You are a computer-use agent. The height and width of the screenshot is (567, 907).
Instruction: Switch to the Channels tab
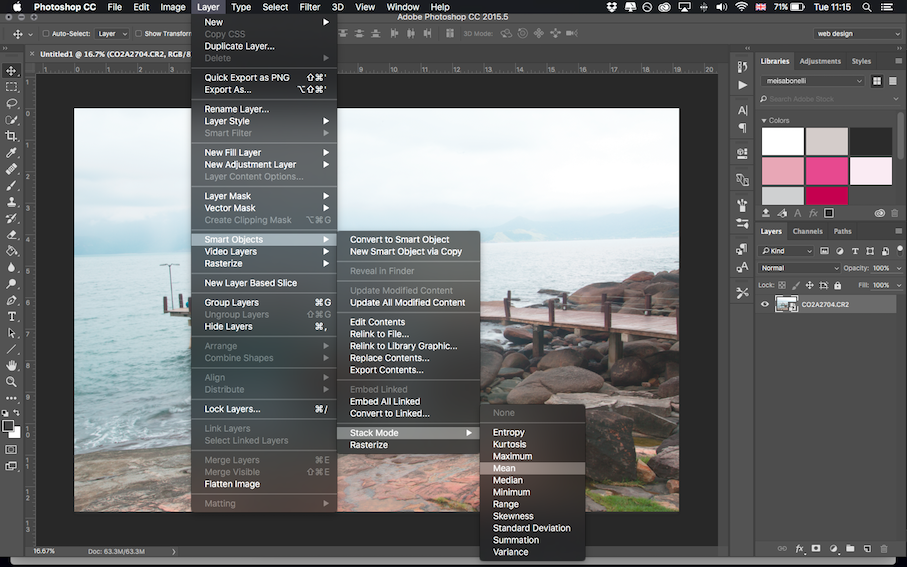pyautogui.click(x=808, y=231)
